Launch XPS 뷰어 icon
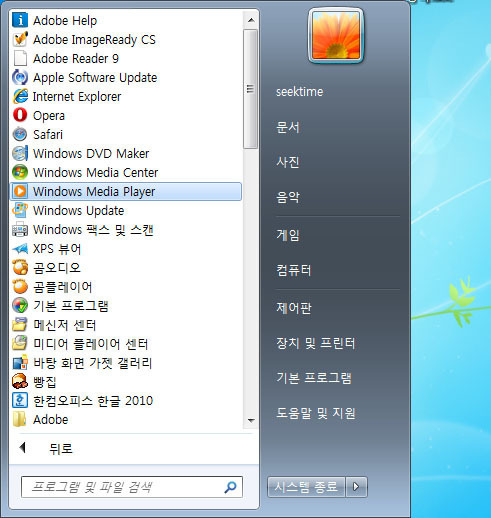The width and height of the screenshot is (491, 518). point(20,248)
